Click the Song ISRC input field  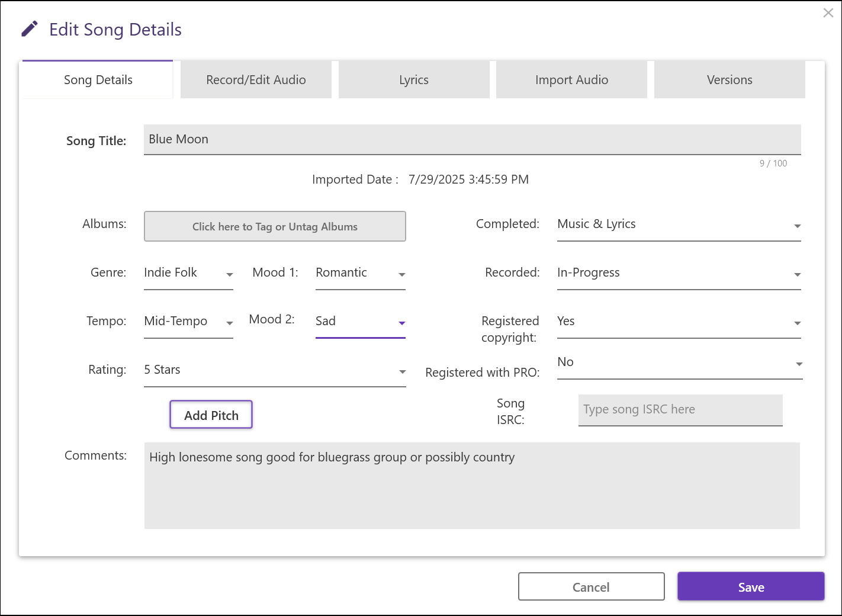[x=680, y=410]
